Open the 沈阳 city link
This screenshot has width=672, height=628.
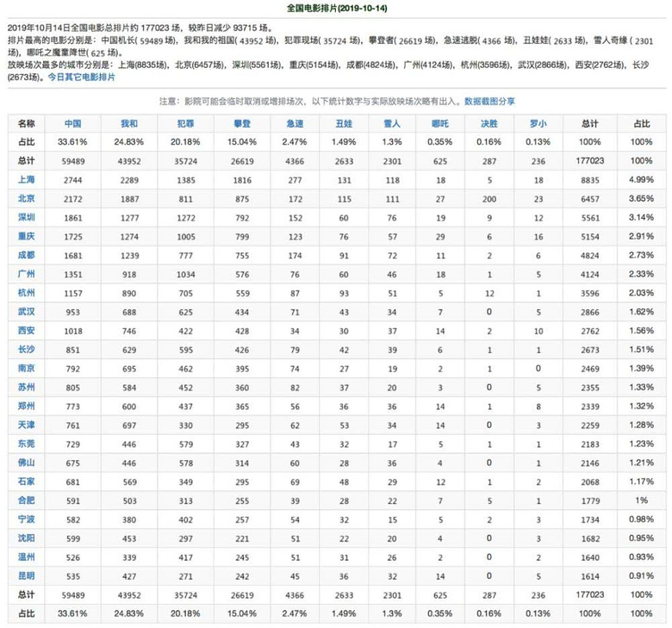coord(26,538)
